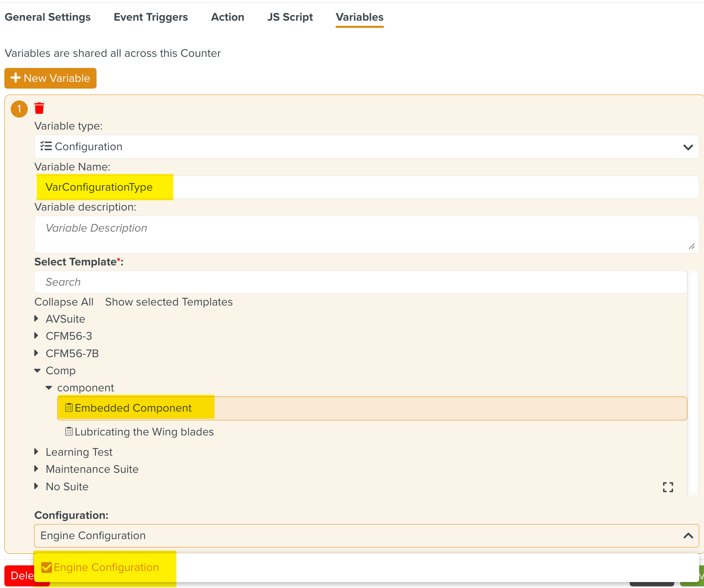Switch to the JS Script tab
Image resolution: width=704 pixels, height=588 pixels.
pyautogui.click(x=290, y=17)
